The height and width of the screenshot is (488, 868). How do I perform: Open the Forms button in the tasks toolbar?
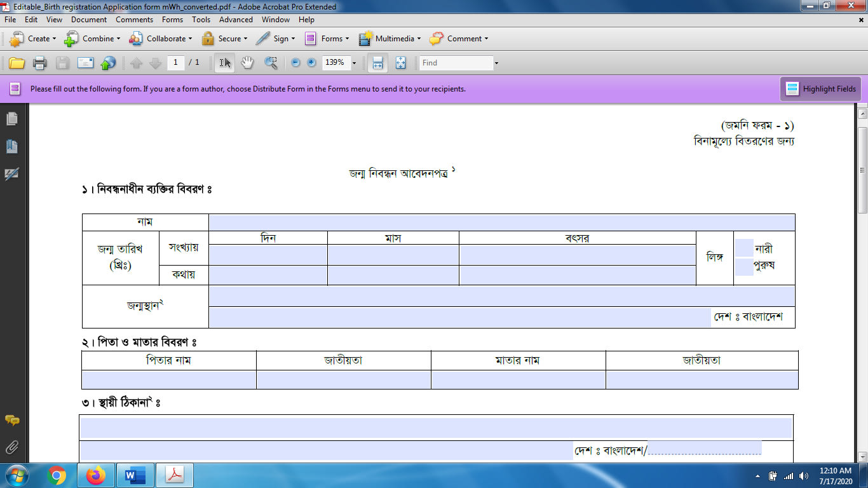[x=327, y=39]
